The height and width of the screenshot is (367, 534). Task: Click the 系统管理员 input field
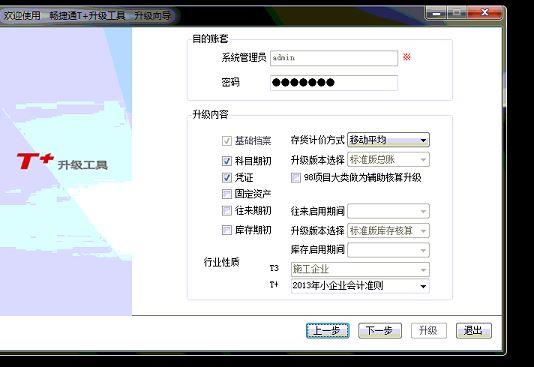pyautogui.click(x=334, y=58)
